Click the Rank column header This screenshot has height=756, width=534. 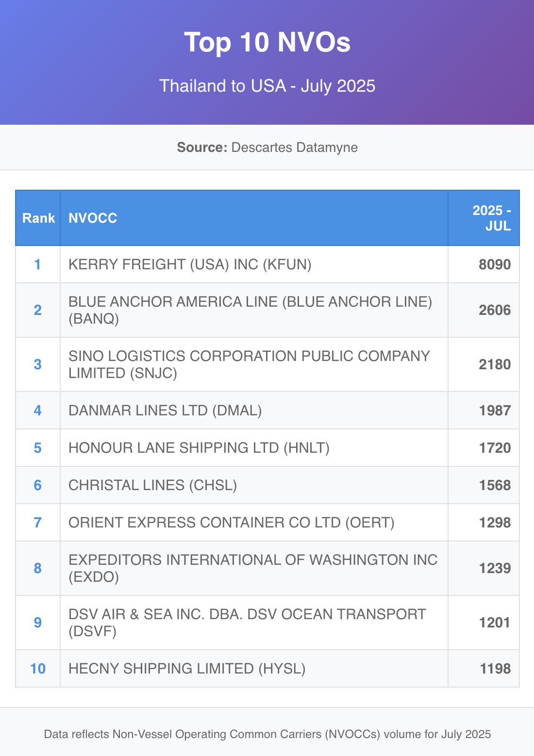point(38,218)
